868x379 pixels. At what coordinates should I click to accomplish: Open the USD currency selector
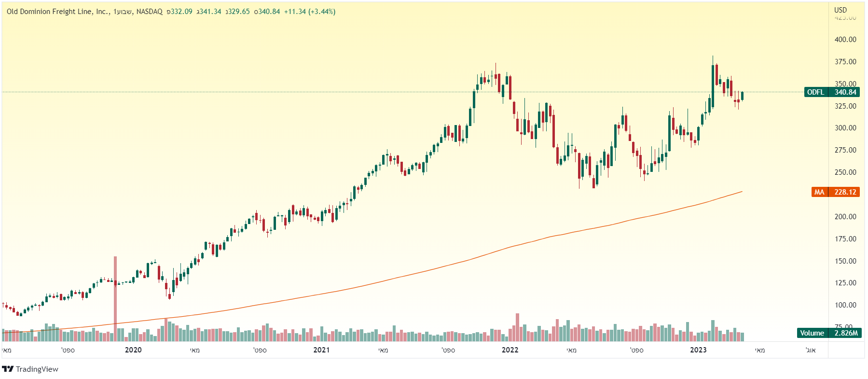pyautogui.click(x=840, y=10)
